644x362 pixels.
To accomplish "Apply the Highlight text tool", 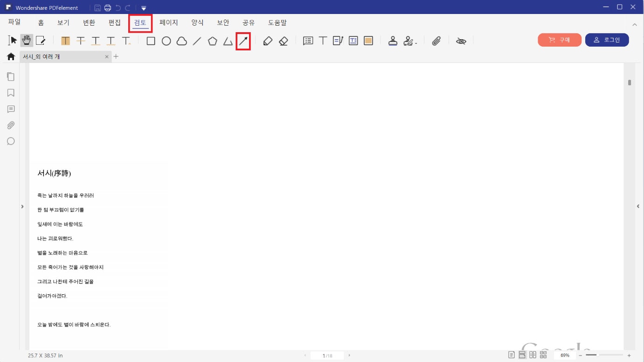I will tap(65, 41).
